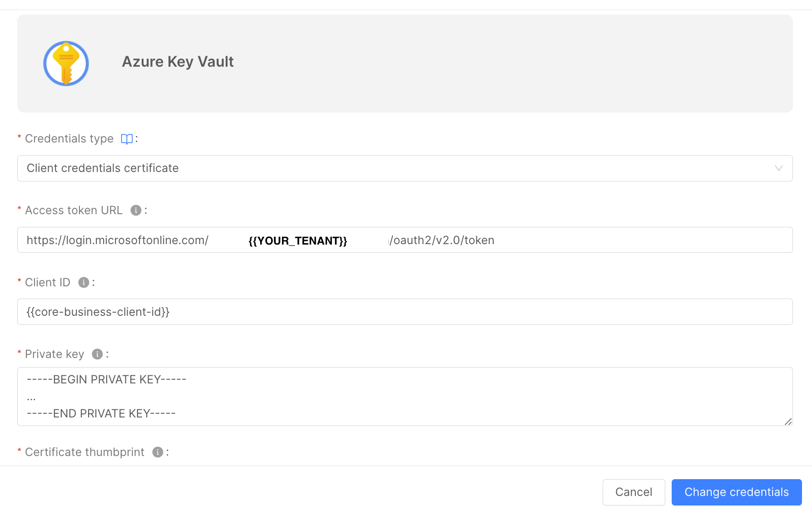
Task: Click the Cancel button
Action: pyautogui.click(x=634, y=492)
